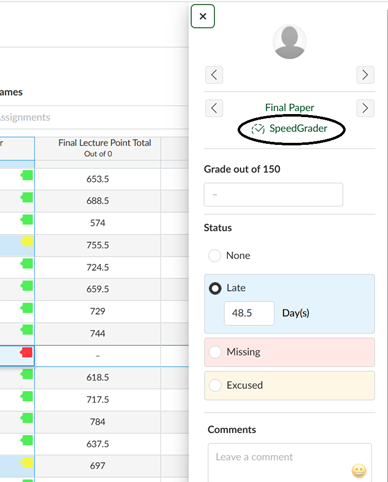388x482 pixels.
Task: Select the Late status option
Action: click(215, 288)
